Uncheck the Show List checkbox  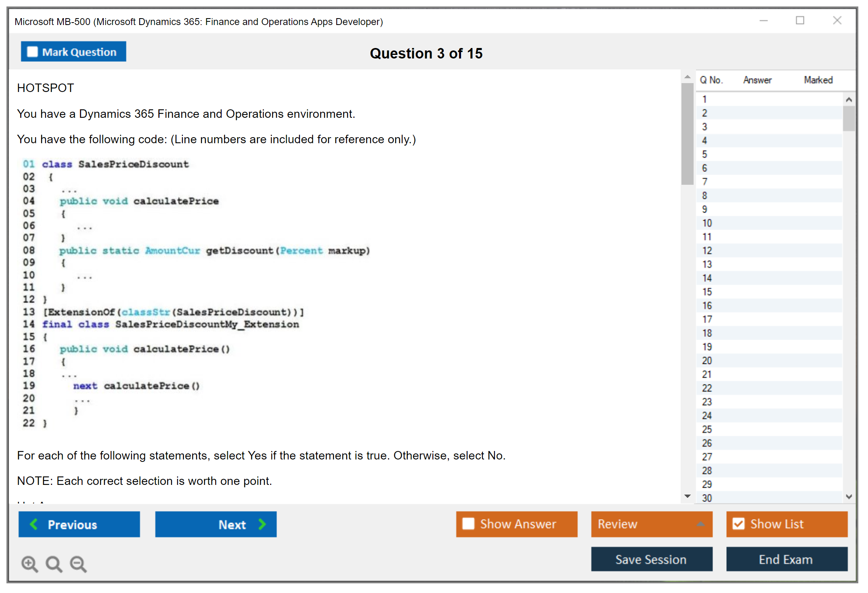point(738,524)
